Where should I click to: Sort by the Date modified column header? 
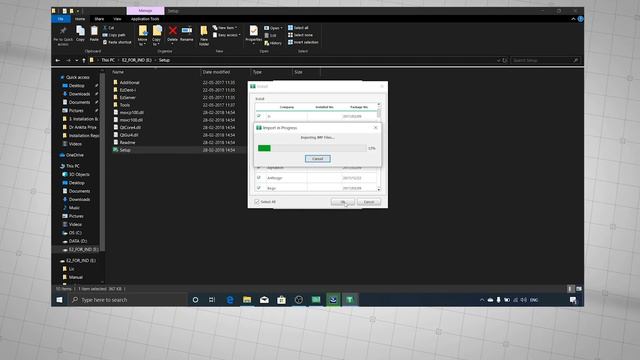coord(216,72)
